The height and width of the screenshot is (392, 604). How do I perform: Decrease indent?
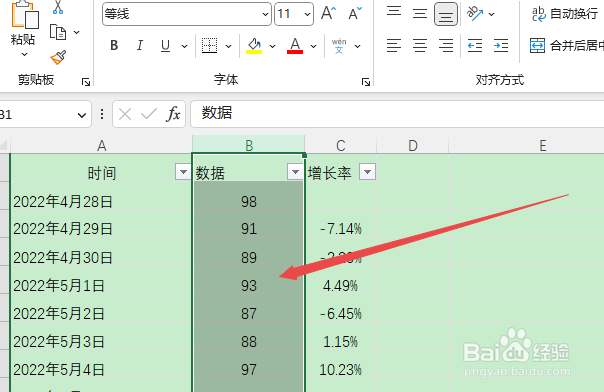(475, 45)
